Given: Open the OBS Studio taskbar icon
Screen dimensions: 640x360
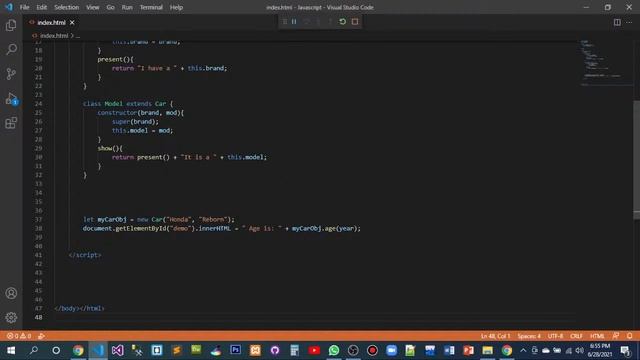Looking at the screenshot, I should point(353,350).
